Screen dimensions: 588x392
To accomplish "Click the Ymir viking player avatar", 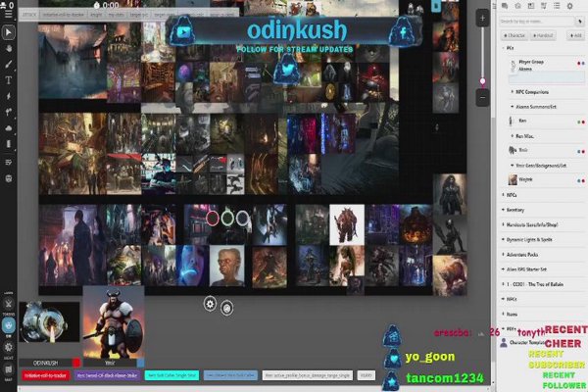I will tap(114, 322).
